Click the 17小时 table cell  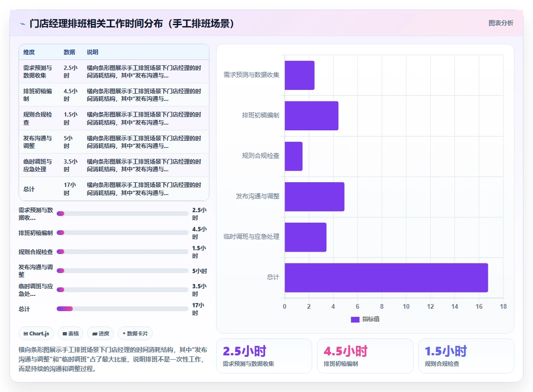tap(70, 189)
